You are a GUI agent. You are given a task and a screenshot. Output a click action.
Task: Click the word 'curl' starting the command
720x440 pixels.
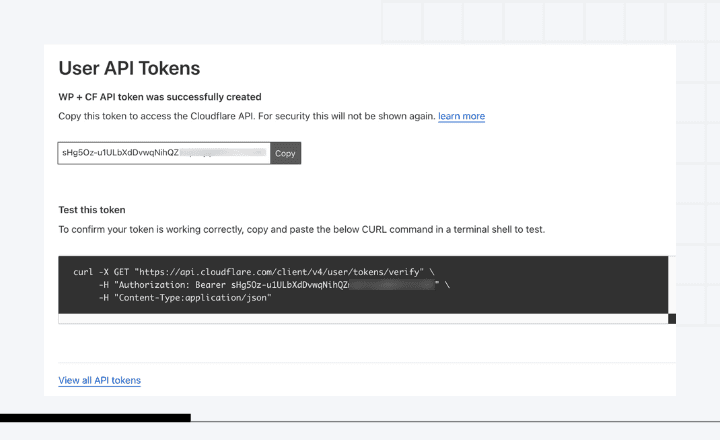83,272
